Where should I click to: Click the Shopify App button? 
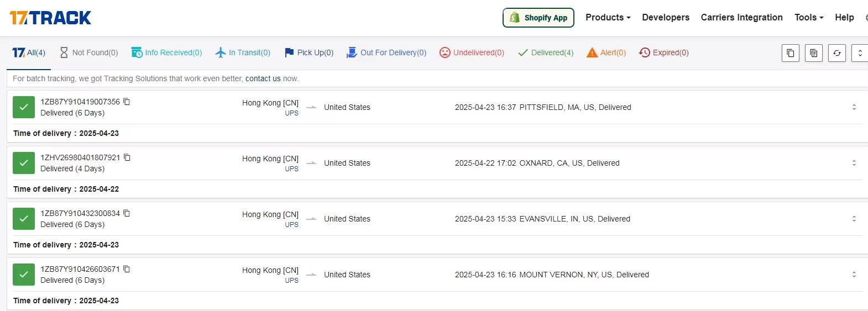click(x=538, y=18)
